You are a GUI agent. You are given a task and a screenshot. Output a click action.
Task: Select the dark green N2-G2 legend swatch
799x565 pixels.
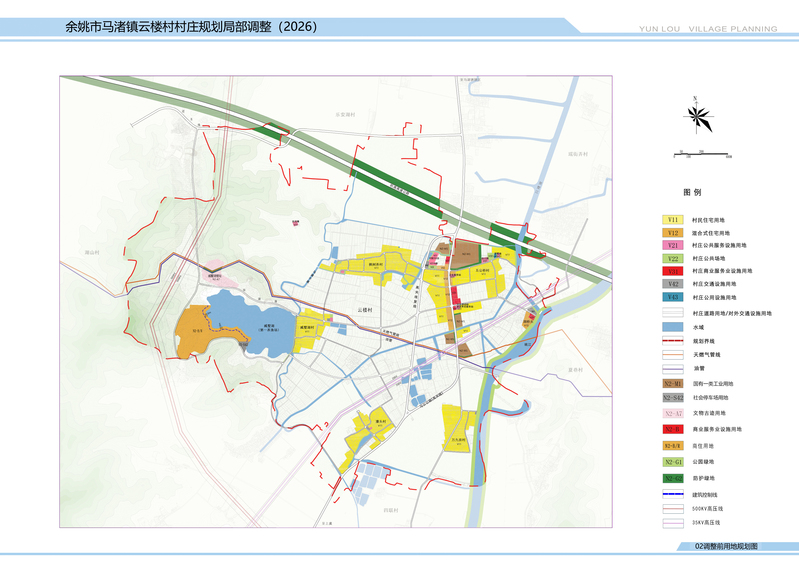tap(673, 478)
